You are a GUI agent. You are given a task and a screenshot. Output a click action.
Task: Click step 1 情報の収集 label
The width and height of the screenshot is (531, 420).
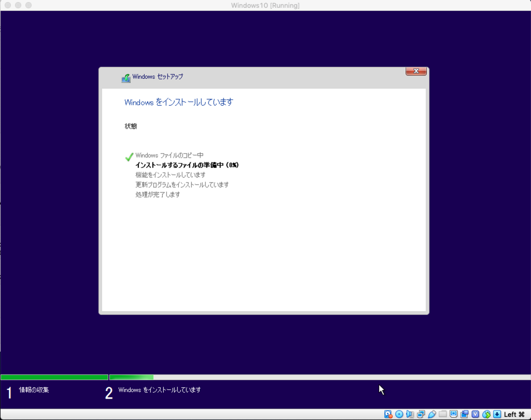[x=34, y=390]
